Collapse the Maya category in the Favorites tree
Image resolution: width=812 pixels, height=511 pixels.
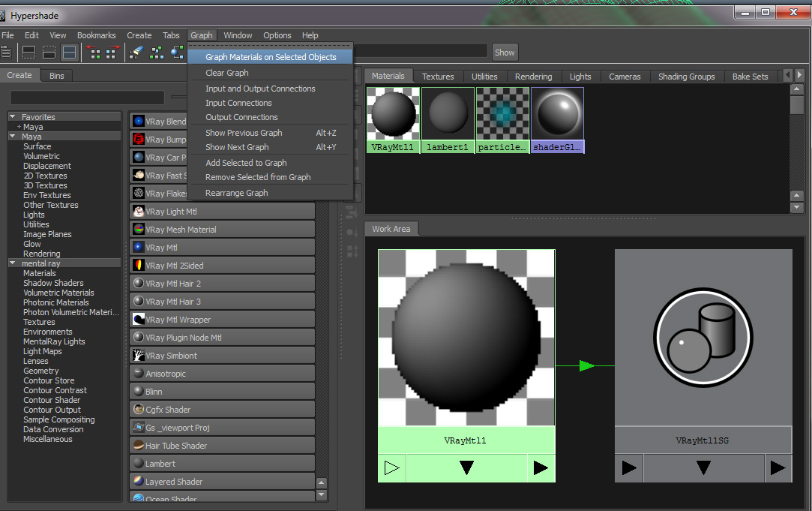(12, 137)
